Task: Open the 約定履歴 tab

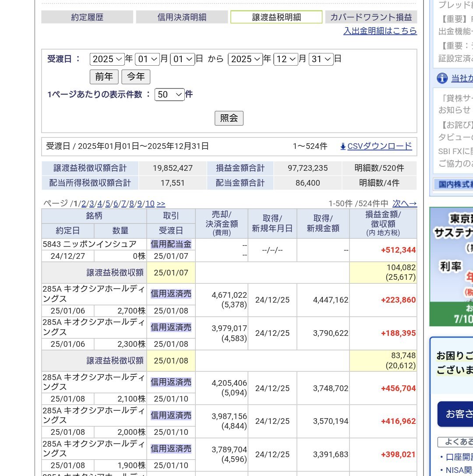Action: (x=87, y=17)
